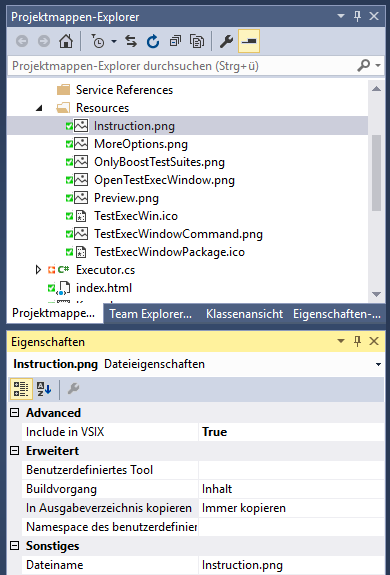
Task: Switch properties to Categorized view
Action: point(21,389)
